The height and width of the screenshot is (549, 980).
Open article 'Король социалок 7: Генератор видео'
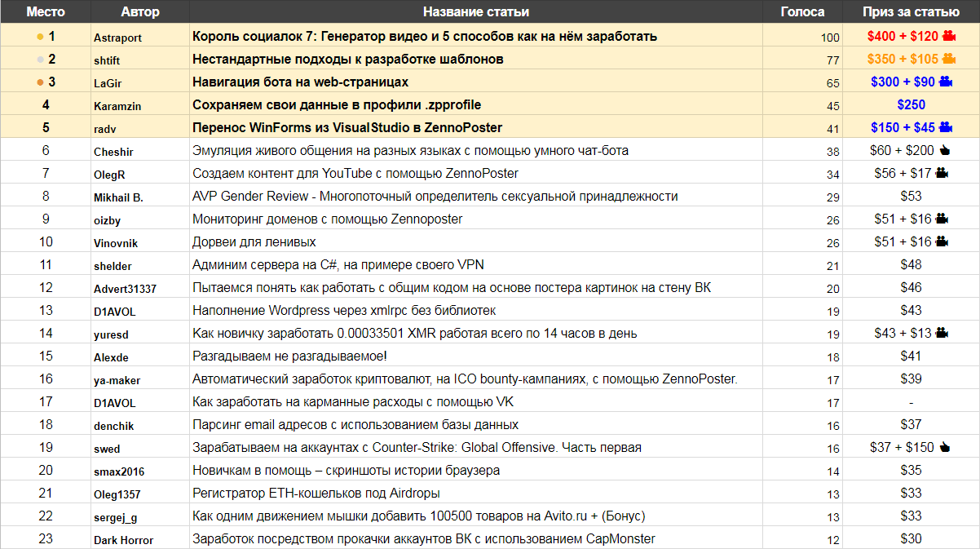tap(425, 37)
